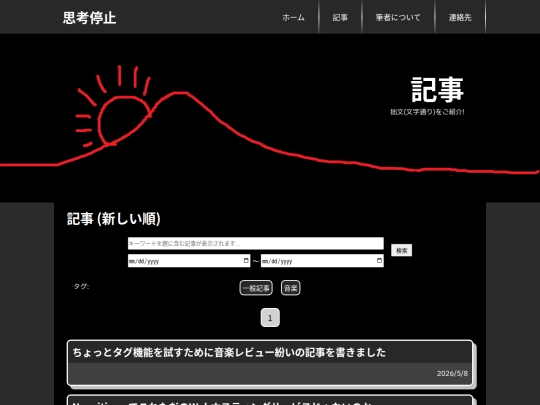The image size is (540, 405).
Task: Focus the start date field
Action: coord(189,261)
